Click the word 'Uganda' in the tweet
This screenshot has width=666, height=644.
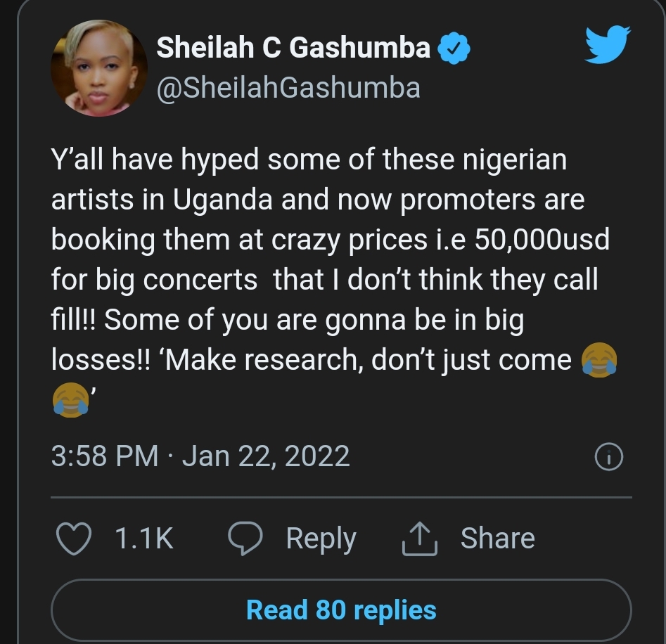[x=222, y=200]
